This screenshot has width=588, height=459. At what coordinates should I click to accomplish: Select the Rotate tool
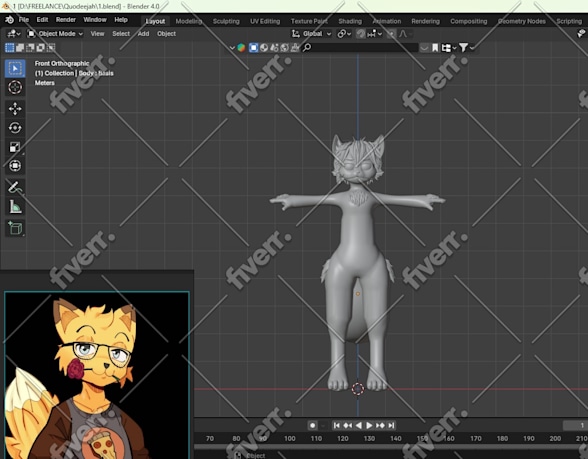[15, 128]
